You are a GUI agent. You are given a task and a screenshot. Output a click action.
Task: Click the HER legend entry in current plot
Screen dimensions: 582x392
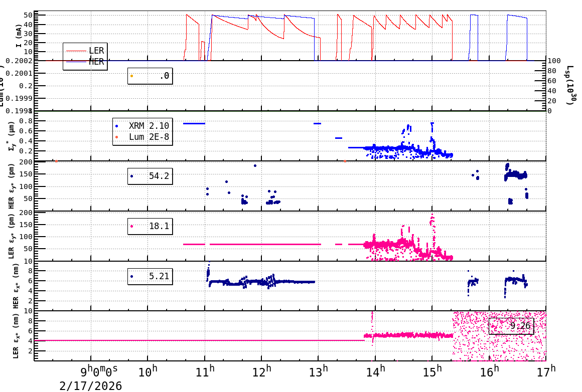click(85, 62)
